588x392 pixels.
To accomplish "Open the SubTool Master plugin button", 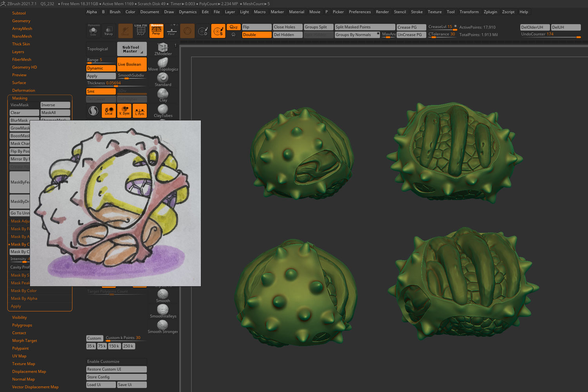I will pos(132,49).
